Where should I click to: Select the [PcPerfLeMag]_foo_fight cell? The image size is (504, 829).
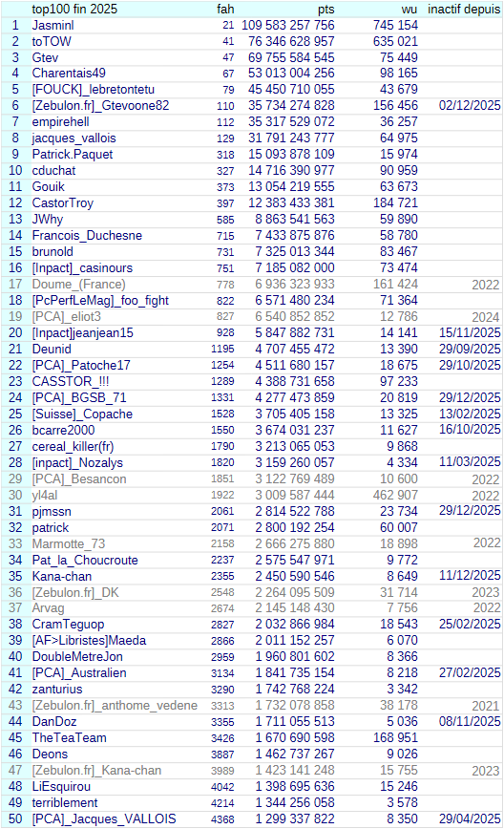[100, 300]
